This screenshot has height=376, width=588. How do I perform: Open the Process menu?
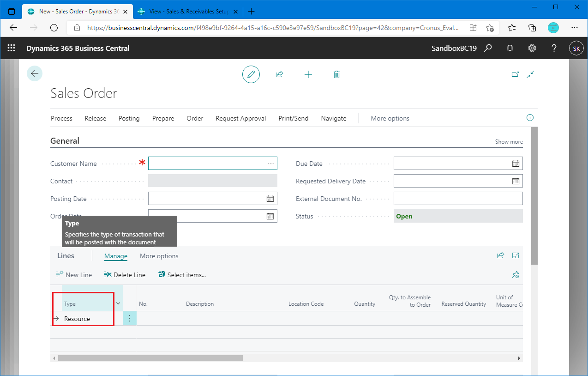pos(61,118)
